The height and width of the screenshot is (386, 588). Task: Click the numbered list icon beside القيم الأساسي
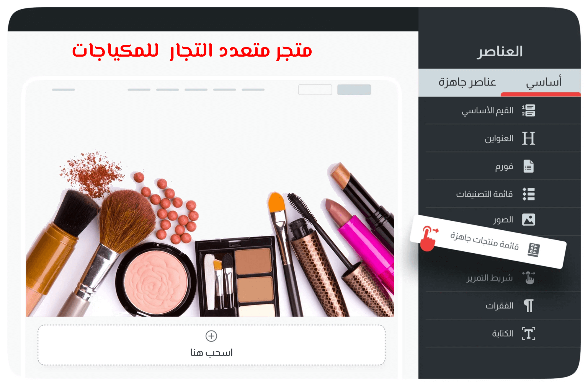(529, 111)
